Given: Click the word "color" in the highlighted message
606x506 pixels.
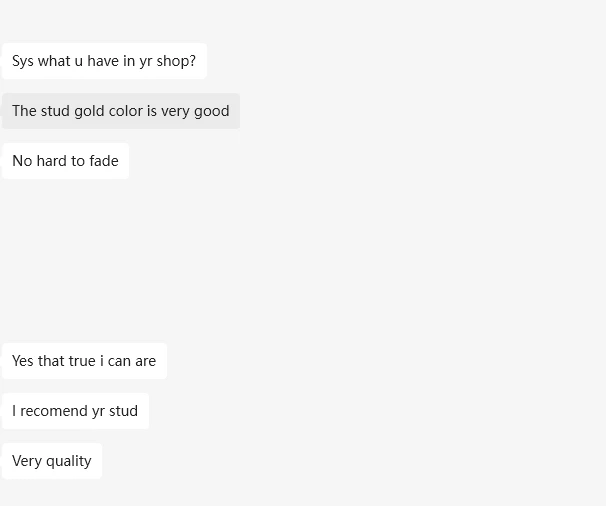Looking at the screenshot, I should point(126,111).
